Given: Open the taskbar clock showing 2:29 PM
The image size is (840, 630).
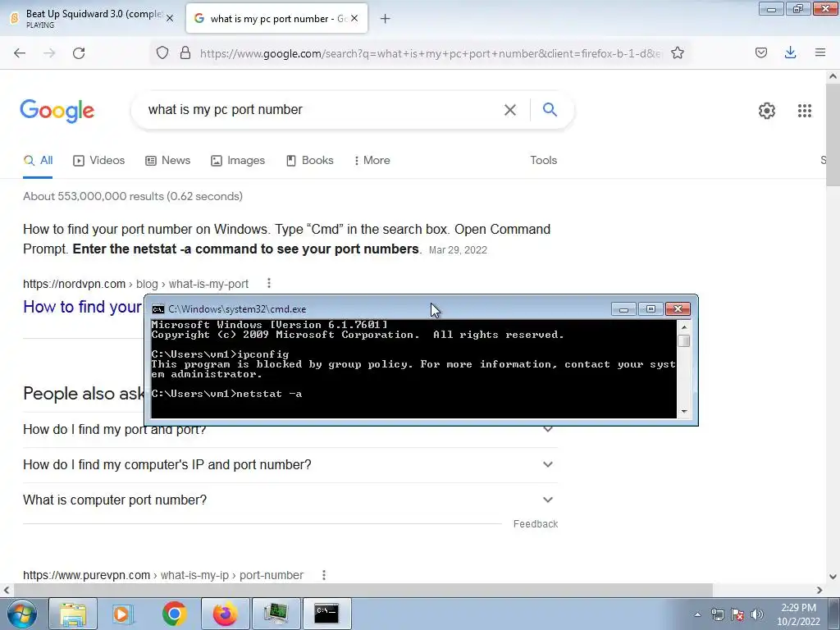Looking at the screenshot, I should pyautogui.click(x=798, y=614).
